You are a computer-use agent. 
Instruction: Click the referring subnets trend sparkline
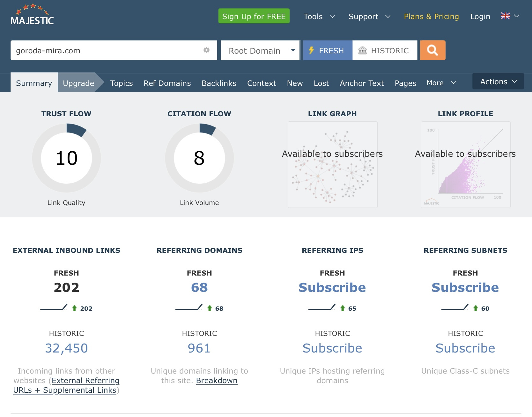click(455, 307)
